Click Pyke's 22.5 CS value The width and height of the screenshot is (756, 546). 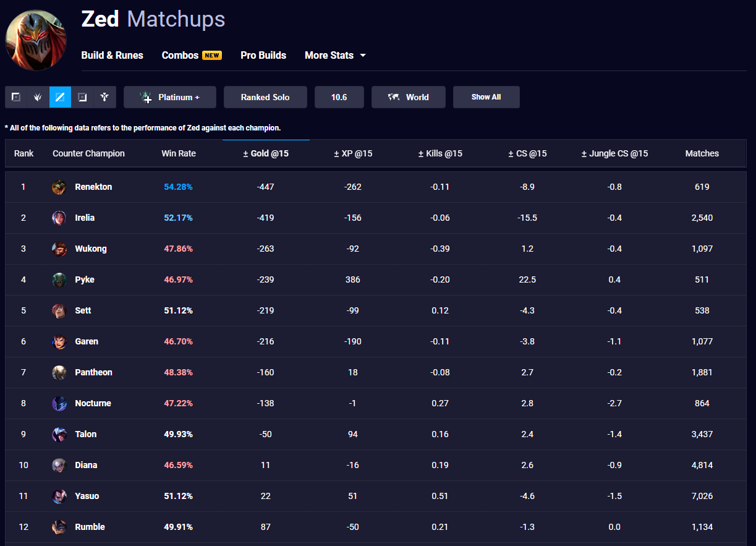[527, 279]
